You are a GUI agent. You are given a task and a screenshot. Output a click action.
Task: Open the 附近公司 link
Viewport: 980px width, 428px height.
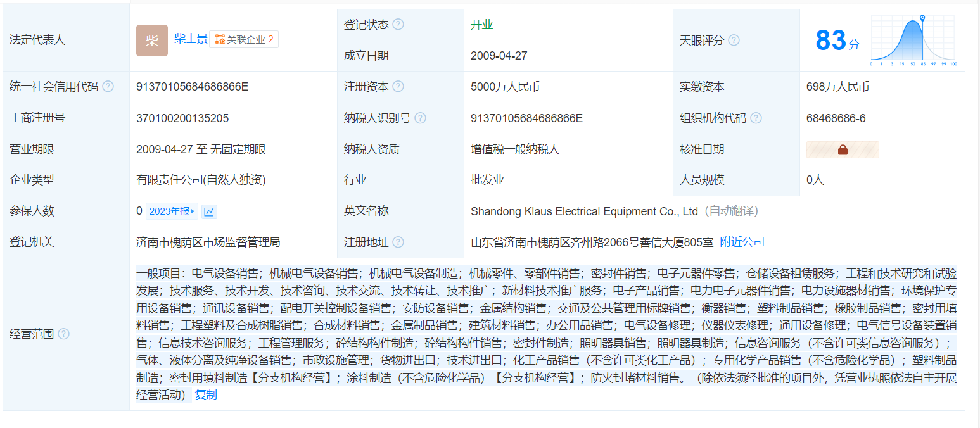coord(742,242)
